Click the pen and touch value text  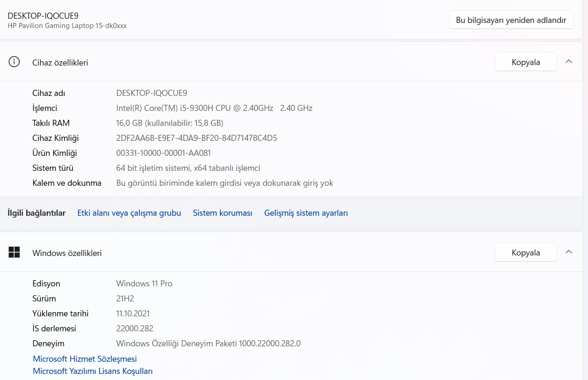224,183
